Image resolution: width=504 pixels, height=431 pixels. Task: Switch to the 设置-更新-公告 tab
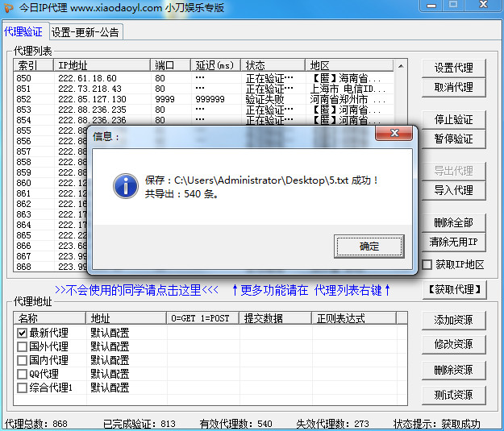click(x=85, y=33)
